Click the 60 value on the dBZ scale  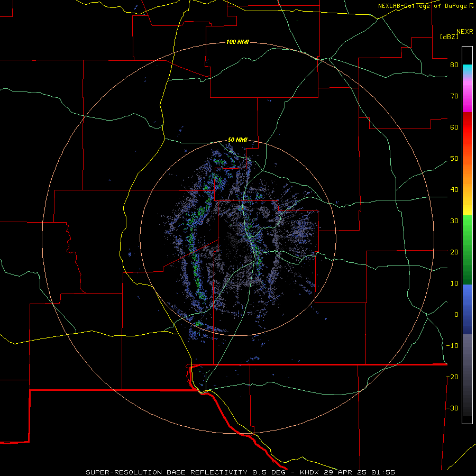pyautogui.click(x=454, y=127)
